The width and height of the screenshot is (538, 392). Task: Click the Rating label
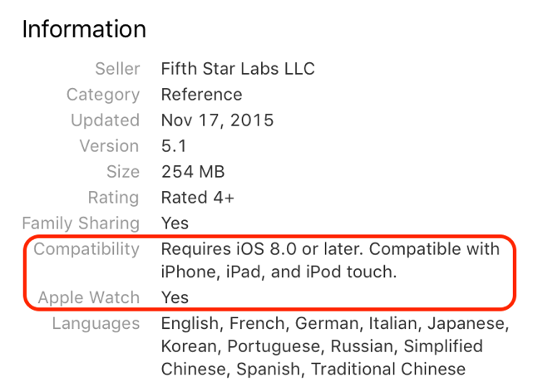click(x=113, y=198)
